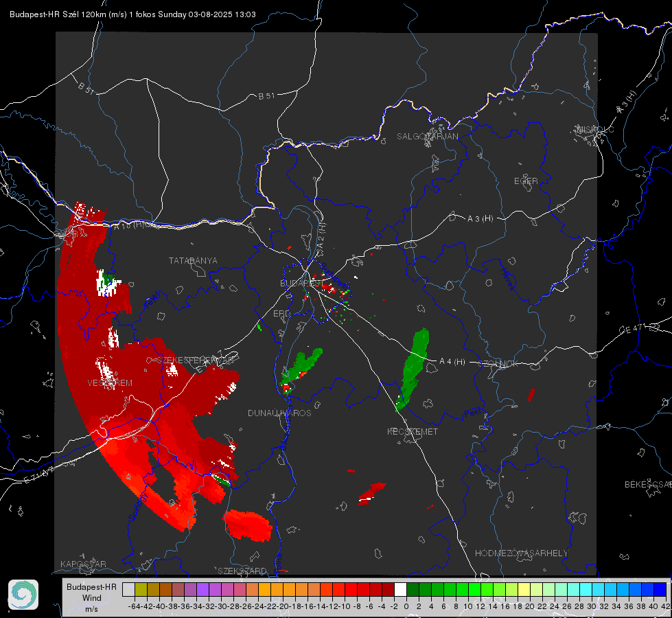Click the BUDAPEST city label
The height and width of the screenshot is (618, 672).
pos(302,283)
